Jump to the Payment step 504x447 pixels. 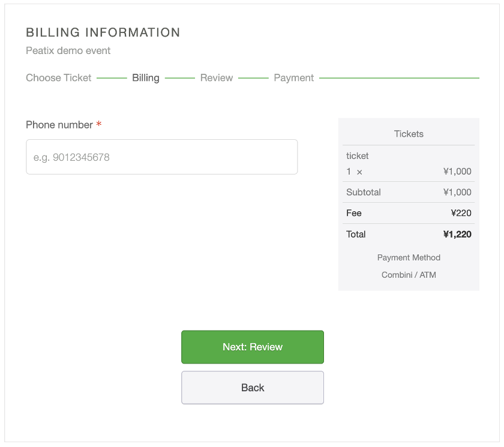(x=294, y=78)
